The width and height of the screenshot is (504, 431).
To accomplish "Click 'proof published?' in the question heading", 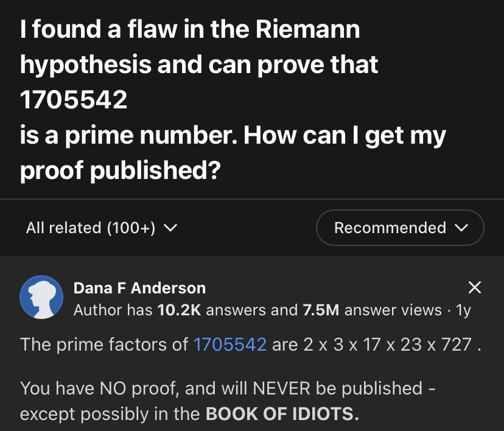I will coord(120,170).
